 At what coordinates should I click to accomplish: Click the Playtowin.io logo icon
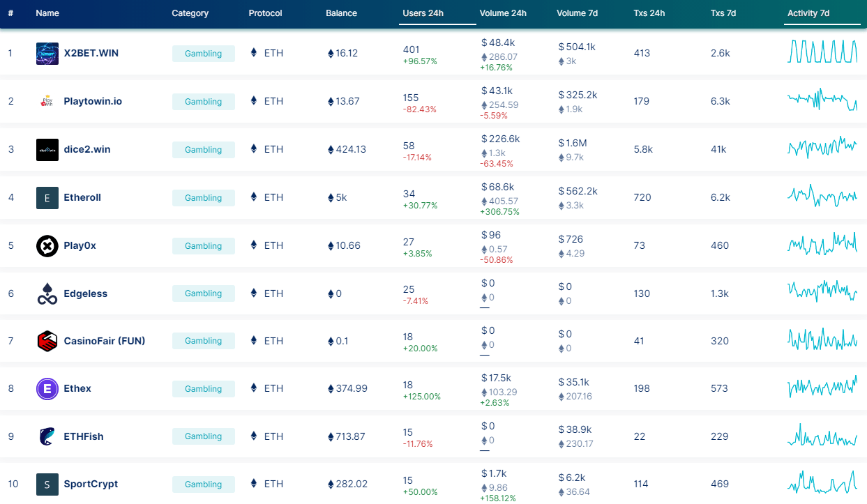point(47,102)
